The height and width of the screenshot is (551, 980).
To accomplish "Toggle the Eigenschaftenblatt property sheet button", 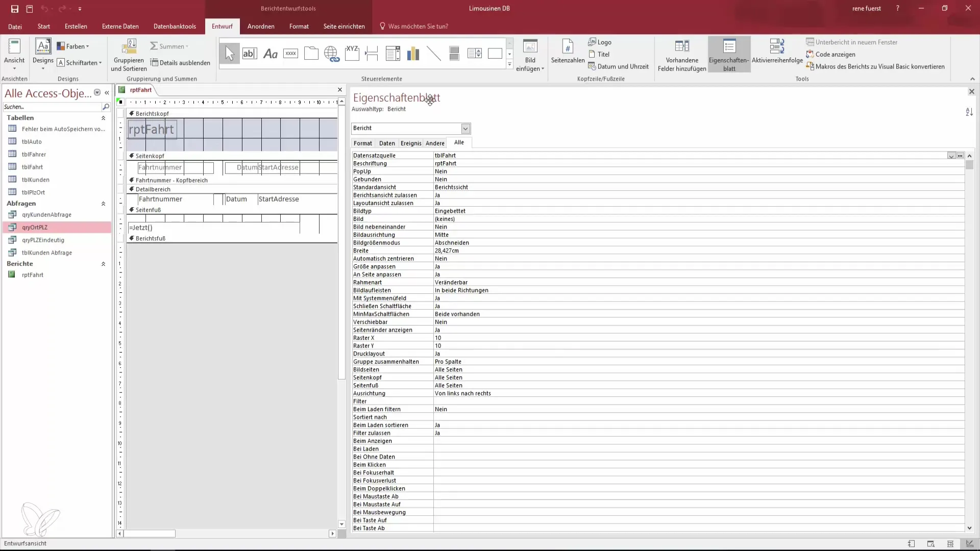I will (x=729, y=54).
